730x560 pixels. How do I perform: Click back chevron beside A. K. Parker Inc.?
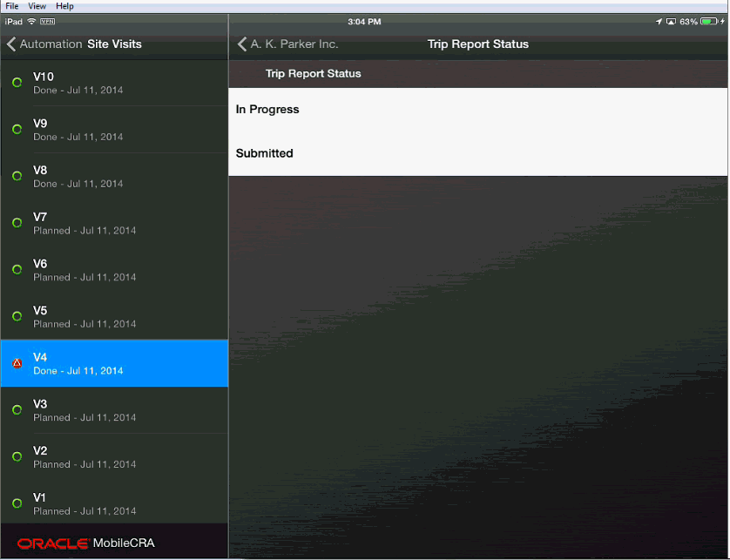coord(241,44)
